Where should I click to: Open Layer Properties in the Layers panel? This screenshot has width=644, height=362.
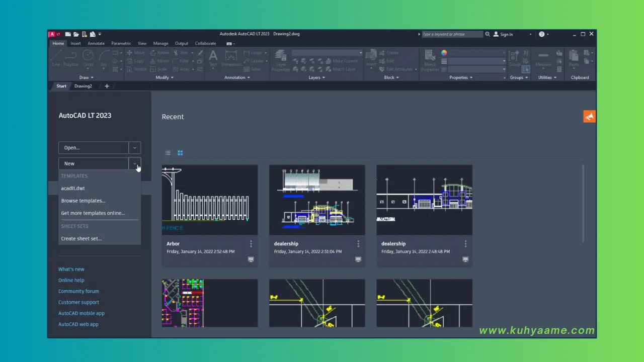click(x=281, y=60)
